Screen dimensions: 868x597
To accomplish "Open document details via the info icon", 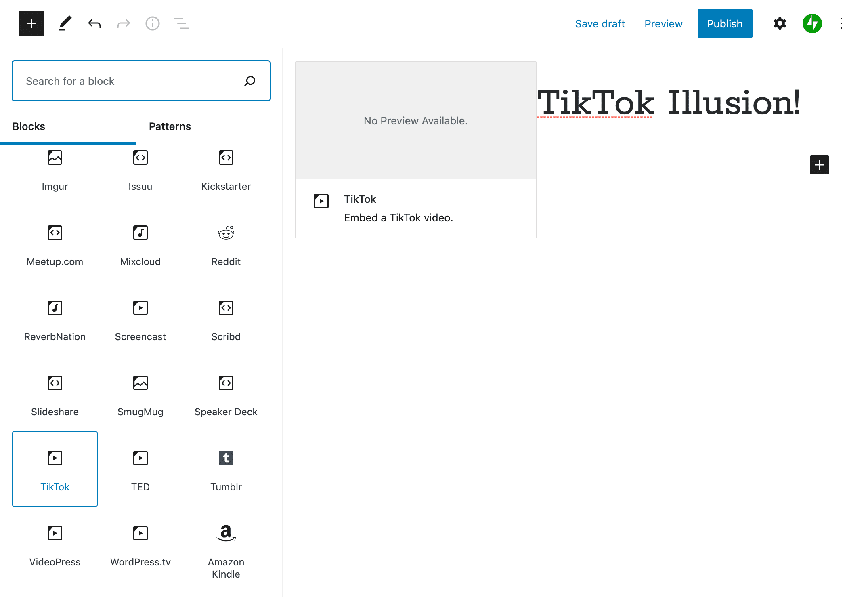I will pyautogui.click(x=152, y=23).
